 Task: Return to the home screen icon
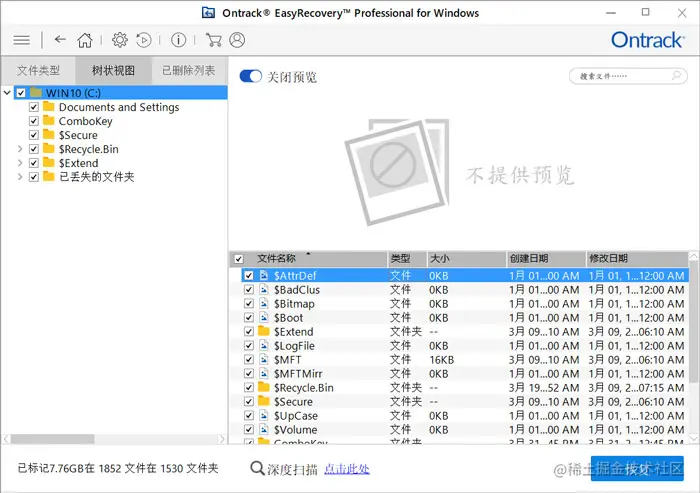click(85, 40)
